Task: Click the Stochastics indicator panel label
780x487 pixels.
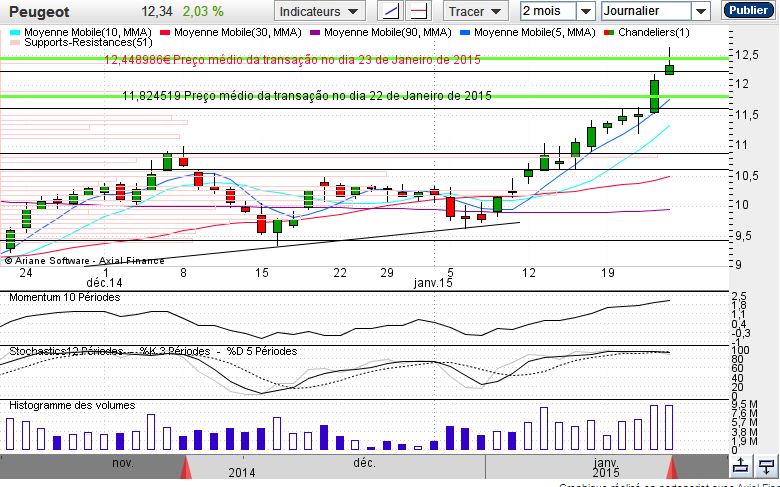Action: pos(153,352)
